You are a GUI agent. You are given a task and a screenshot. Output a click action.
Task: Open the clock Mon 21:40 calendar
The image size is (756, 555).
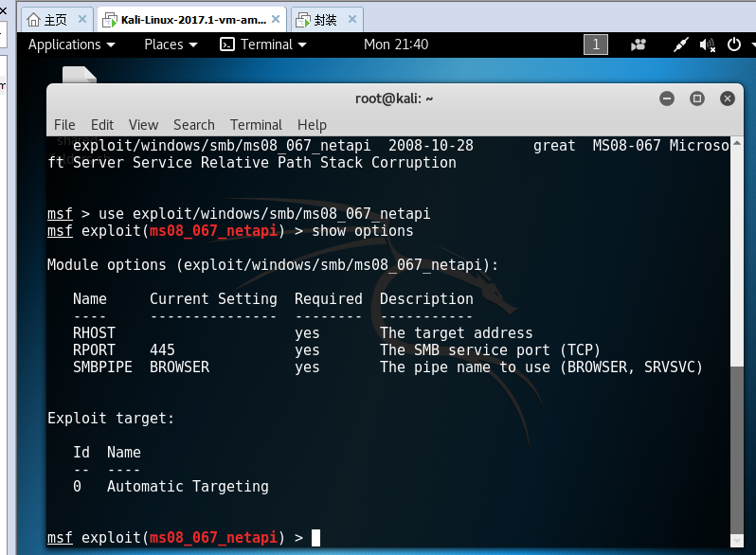click(x=396, y=45)
